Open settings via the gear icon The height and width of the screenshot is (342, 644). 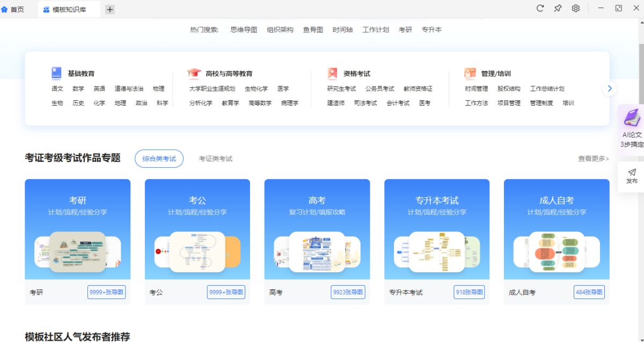point(576,8)
